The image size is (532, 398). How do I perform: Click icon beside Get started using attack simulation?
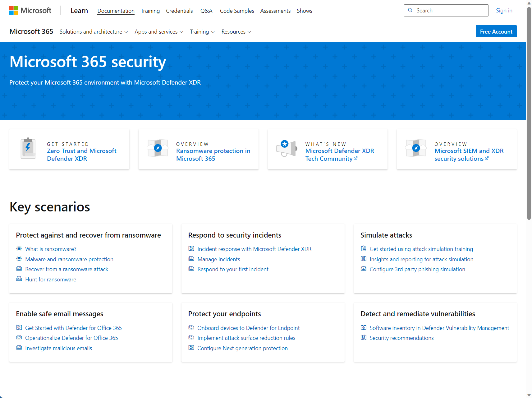point(363,248)
